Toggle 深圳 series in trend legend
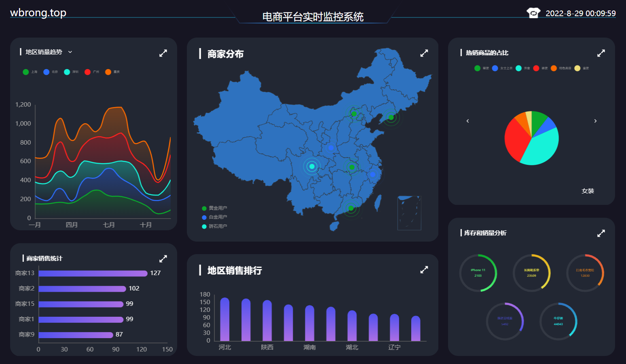Viewport: 626px width, 364px height. pyautogui.click(x=71, y=72)
